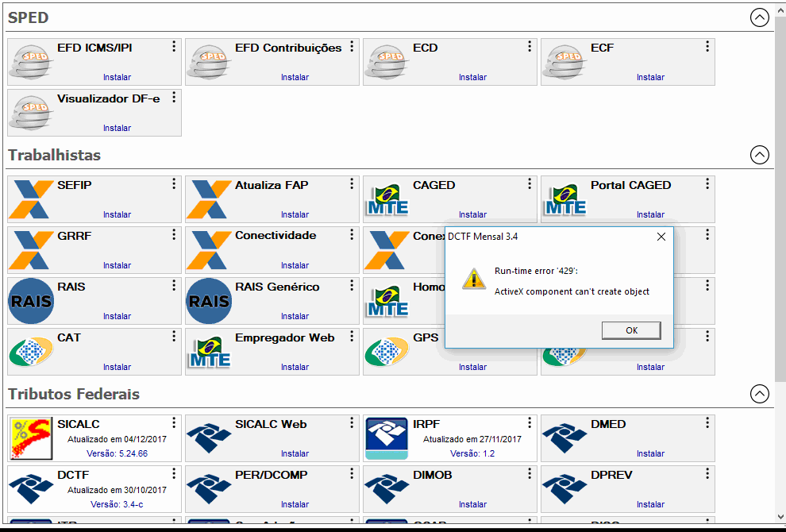Click the RAIS round icon
Viewport: 786px width, 532px height.
31,301
